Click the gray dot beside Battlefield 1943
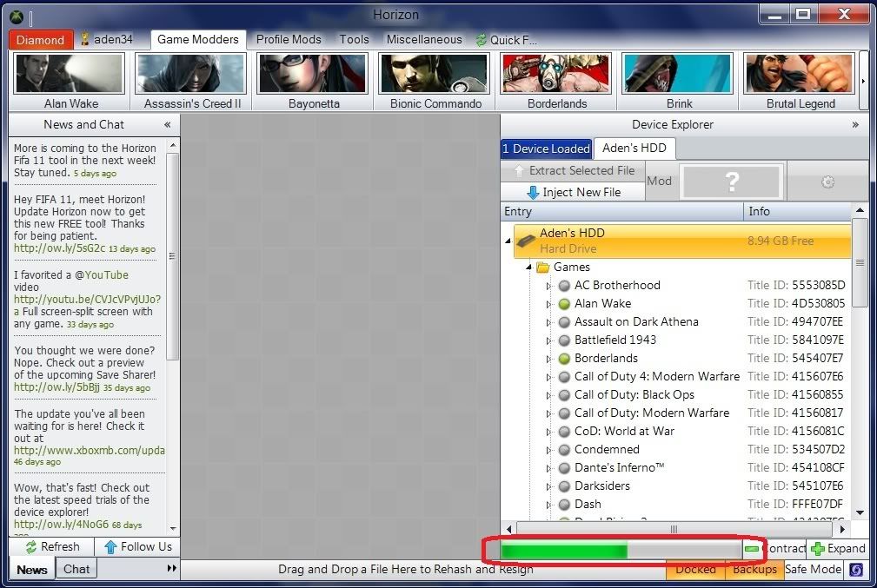 click(x=564, y=340)
